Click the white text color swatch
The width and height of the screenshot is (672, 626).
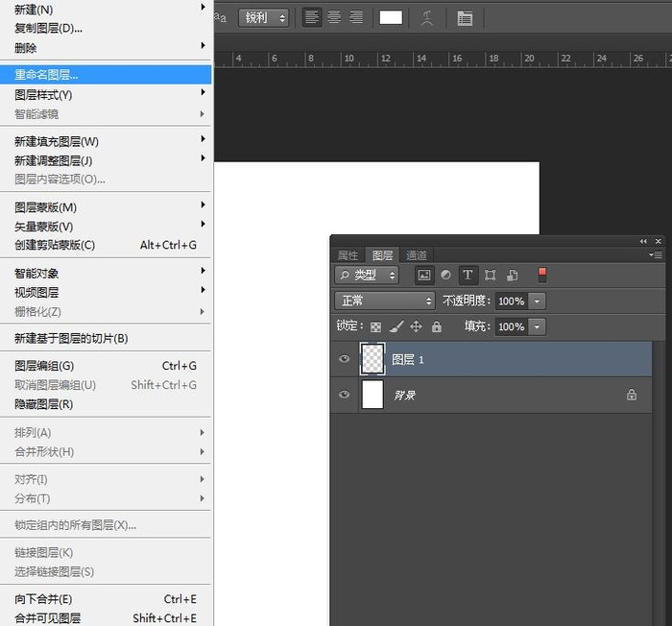[x=391, y=17]
